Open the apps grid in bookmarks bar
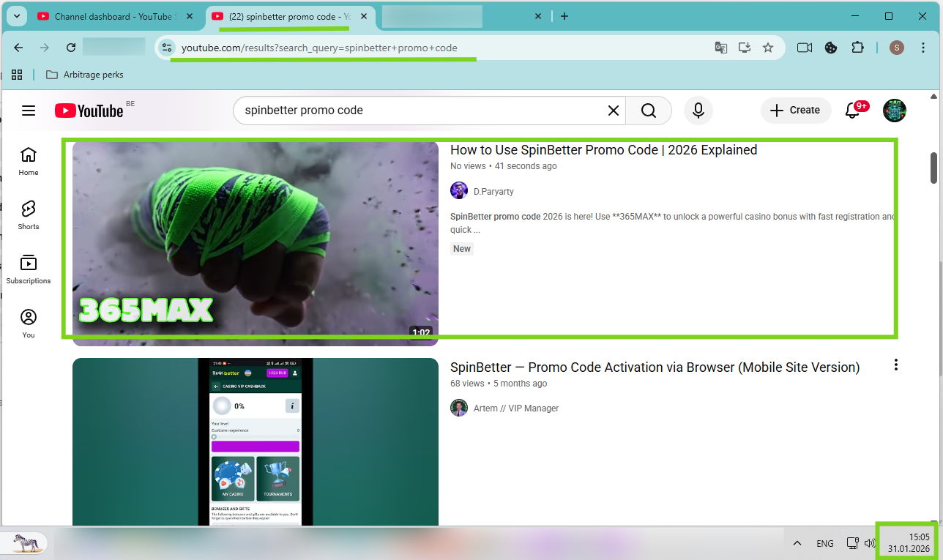This screenshot has height=560, width=943. pyautogui.click(x=17, y=75)
